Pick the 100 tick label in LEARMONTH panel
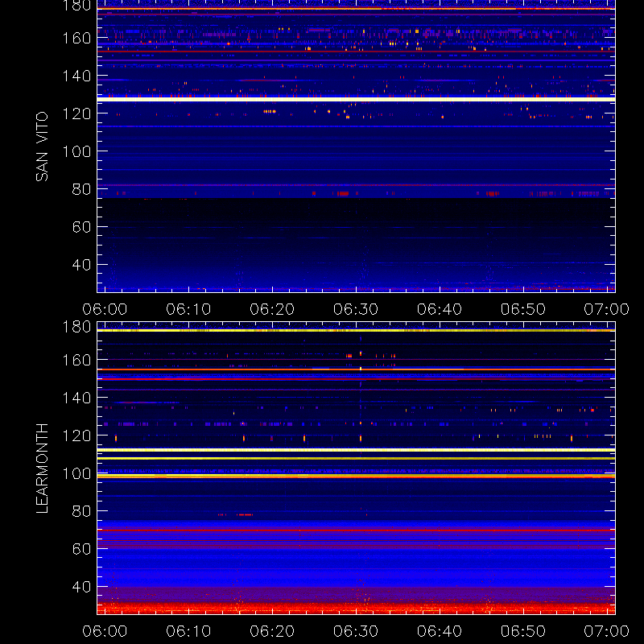 coord(76,473)
